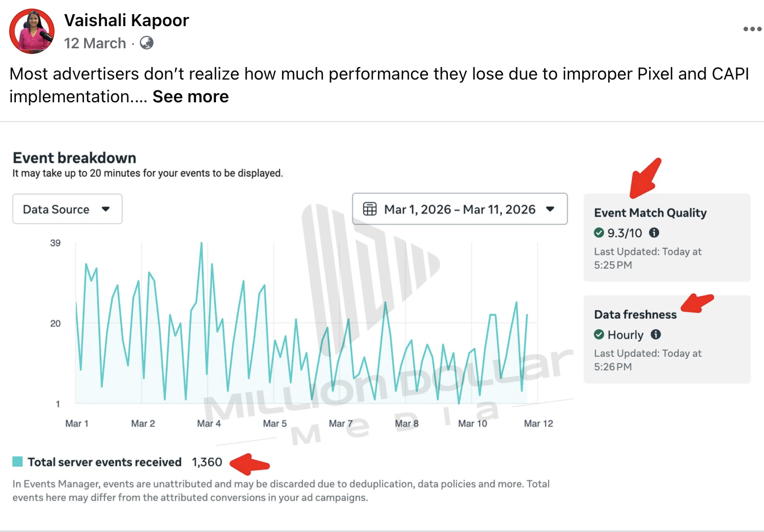764x532 pixels.
Task: Click the teal server events legend swatch
Action: pos(18,462)
